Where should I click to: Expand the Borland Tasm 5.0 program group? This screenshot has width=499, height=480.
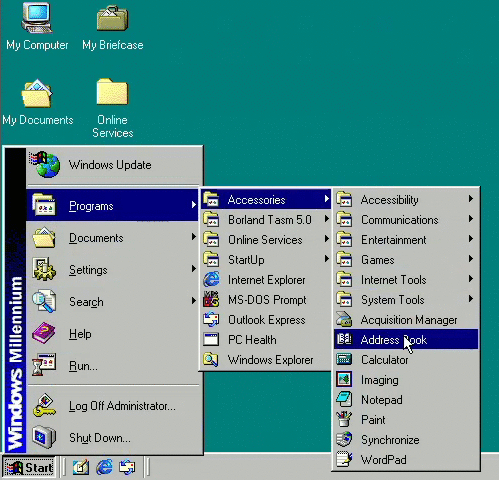pyautogui.click(x=266, y=220)
